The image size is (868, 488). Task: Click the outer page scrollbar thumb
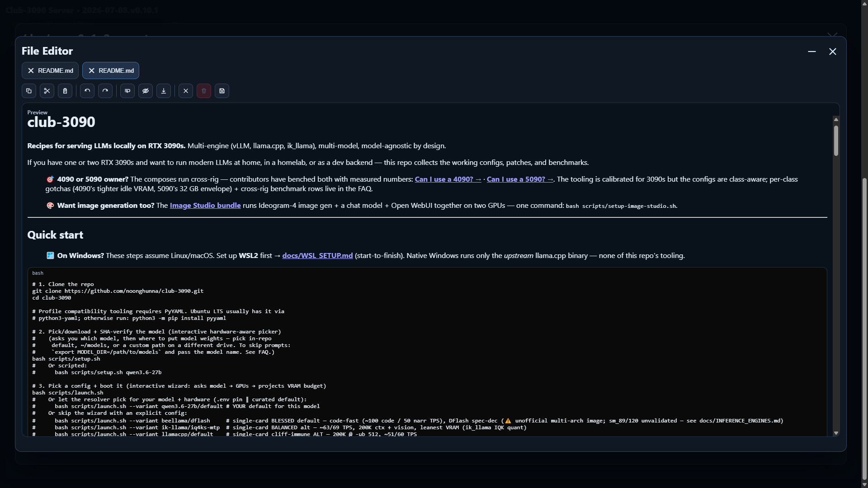click(864, 329)
